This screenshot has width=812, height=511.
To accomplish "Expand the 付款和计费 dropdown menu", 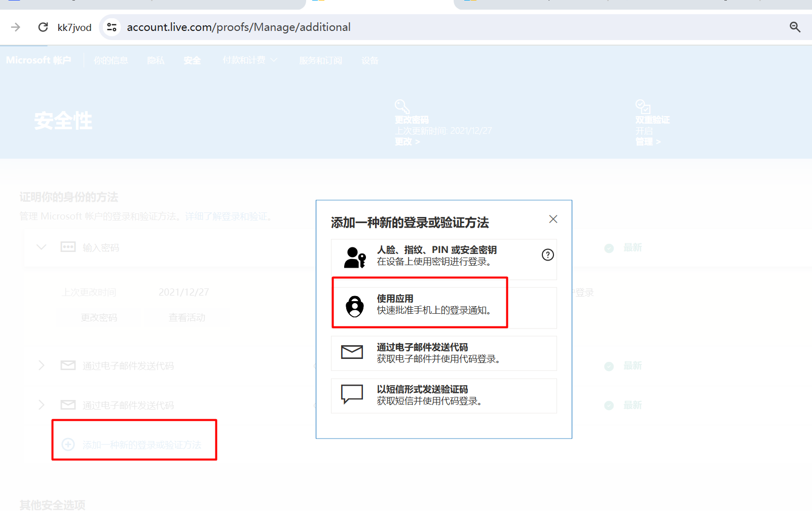I will pos(250,60).
